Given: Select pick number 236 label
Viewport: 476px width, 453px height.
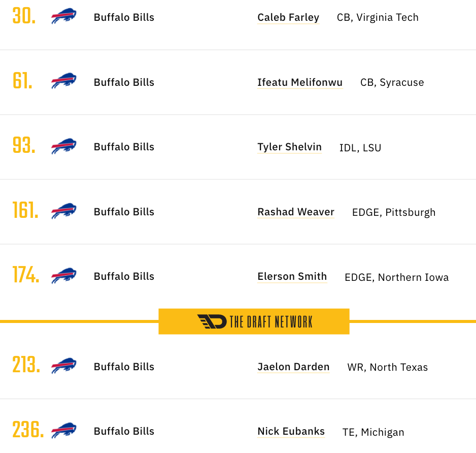Looking at the screenshot, I should (x=28, y=430).
